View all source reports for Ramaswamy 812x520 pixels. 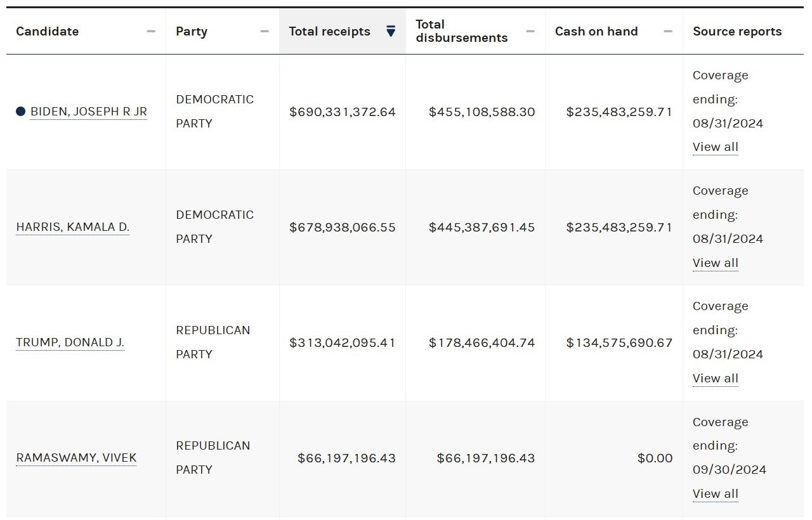click(715, 494)
